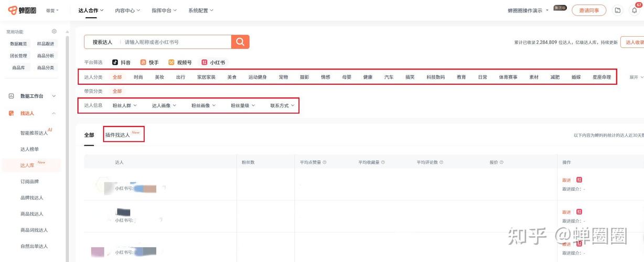Click the 邀请同事 button

pos(588,10)
